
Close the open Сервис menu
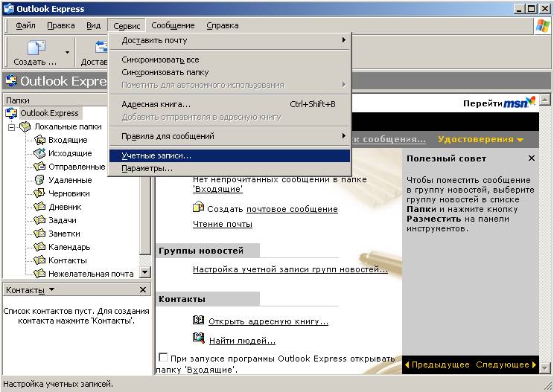click(127, 26)
